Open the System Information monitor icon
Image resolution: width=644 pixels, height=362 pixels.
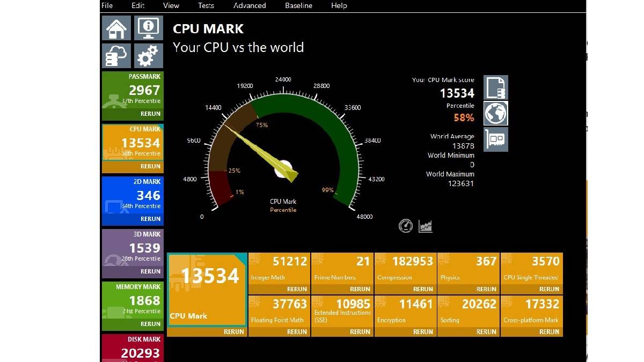148,28
